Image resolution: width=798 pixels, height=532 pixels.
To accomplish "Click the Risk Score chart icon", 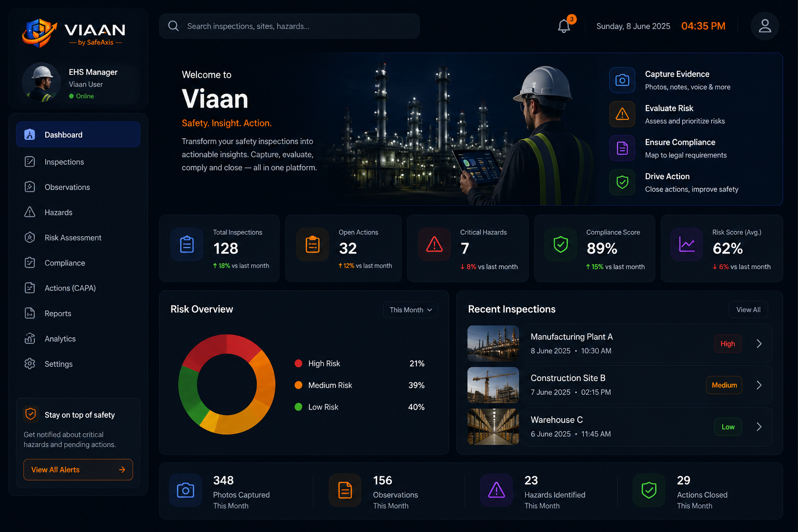I will coord(687,244).
